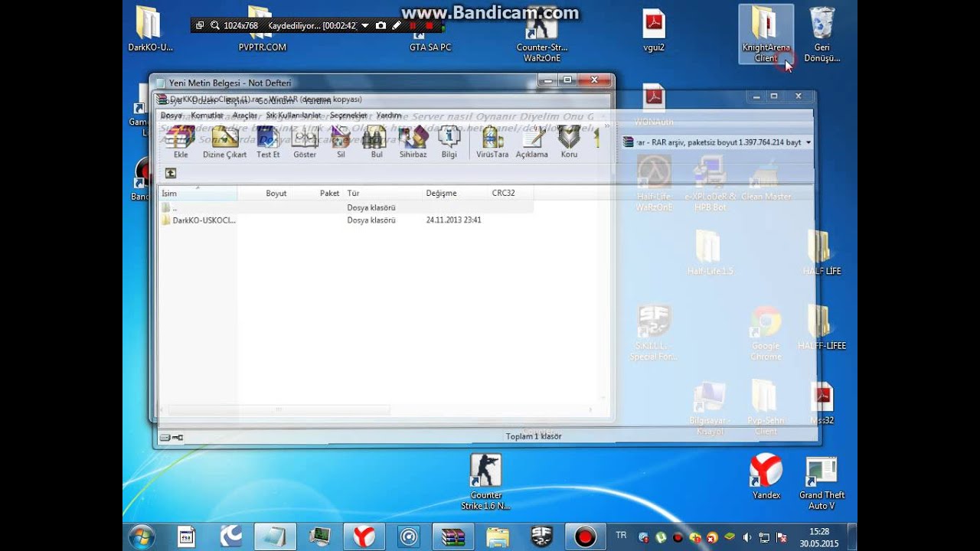Viewport: 980px width, 551px height.
Task: Open the Counter Strike 1.6 desktop shortcut
Action: point(485,481)
